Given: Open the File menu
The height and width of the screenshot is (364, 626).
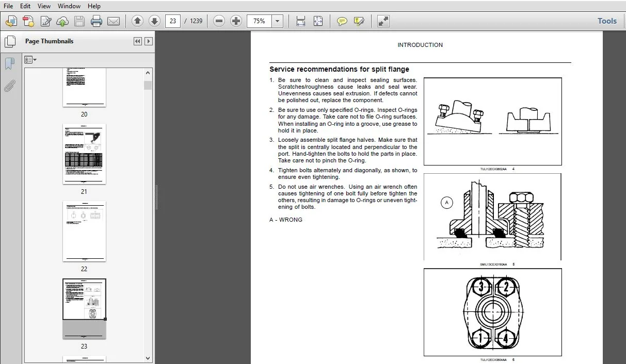Looking at the screenshot, I should click(x=8, y=6).
